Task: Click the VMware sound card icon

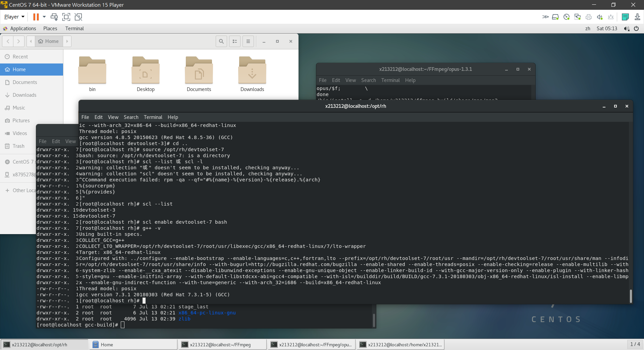Action: [600, 17]
